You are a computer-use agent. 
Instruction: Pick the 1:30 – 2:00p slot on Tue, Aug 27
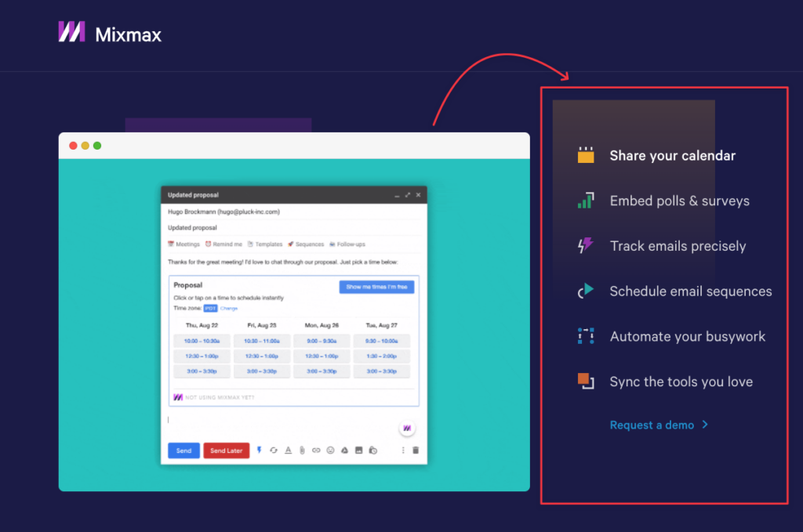coord(382,356)
